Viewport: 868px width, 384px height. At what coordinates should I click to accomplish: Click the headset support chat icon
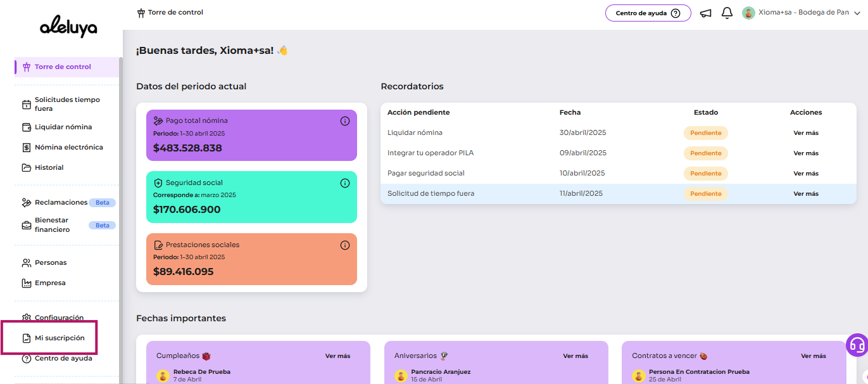[857, 345]
